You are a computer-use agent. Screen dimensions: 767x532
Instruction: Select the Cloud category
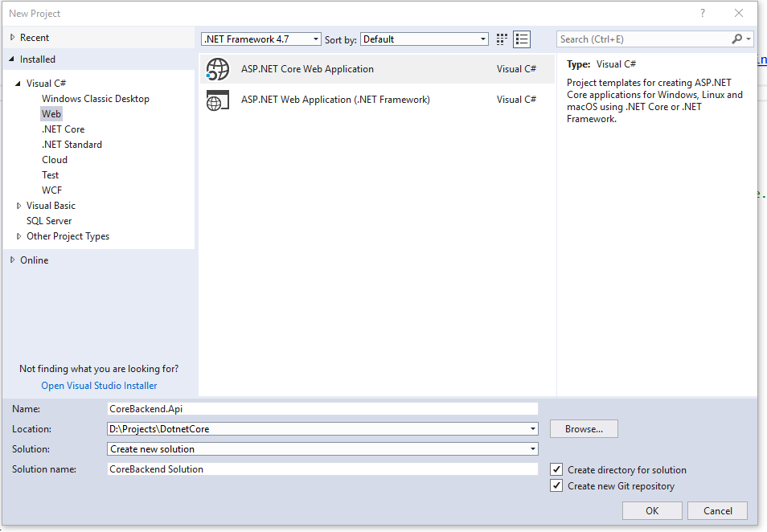(x=55, y=160)
